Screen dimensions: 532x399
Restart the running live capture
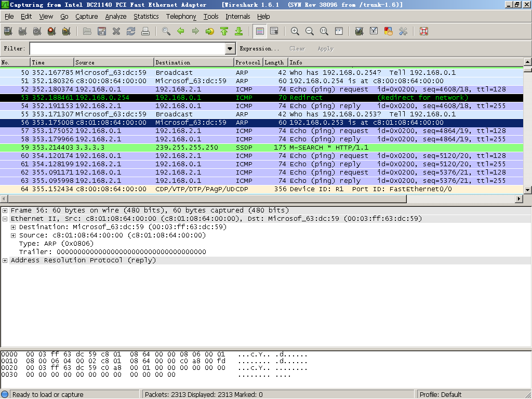[66, 32]
